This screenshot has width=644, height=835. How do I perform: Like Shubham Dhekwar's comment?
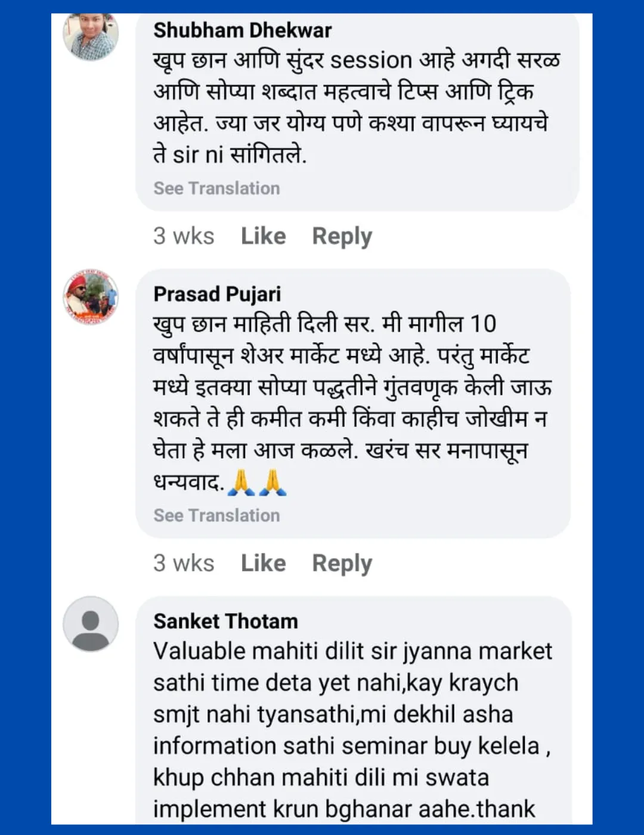(263, 236)
